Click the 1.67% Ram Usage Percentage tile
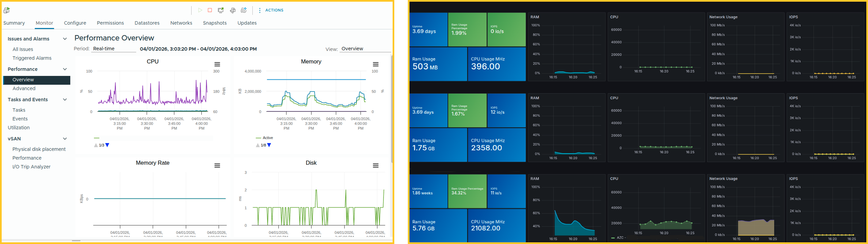The width and height of the screenshot is (868, 244). [468, 111]
